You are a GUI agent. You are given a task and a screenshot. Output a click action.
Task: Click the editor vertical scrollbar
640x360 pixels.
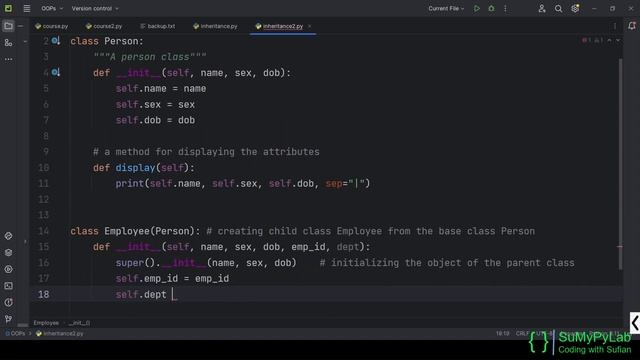(620, 163)
